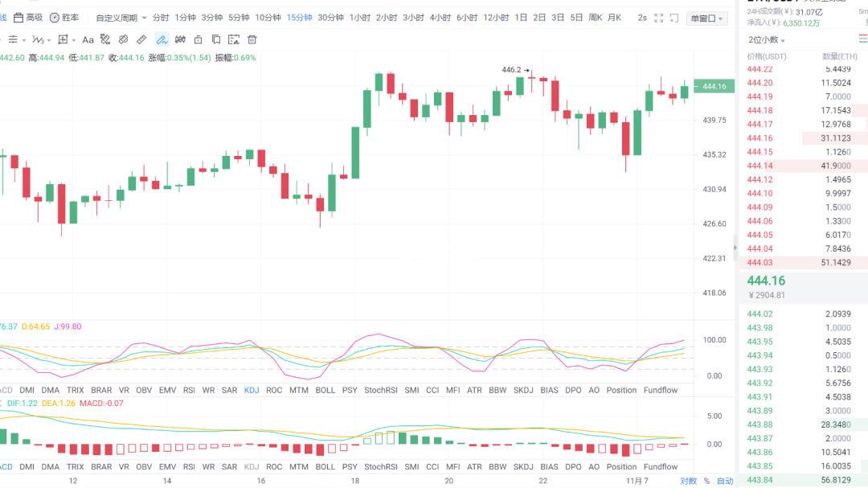
Task: Open the 2位小数 decimal precision dropdown
Action: (766, 40)
